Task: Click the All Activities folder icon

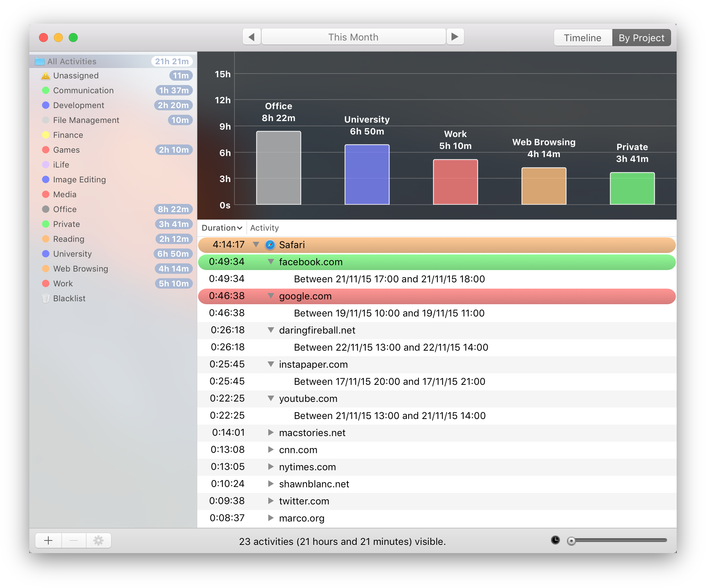Action: (x=40, y=61)
